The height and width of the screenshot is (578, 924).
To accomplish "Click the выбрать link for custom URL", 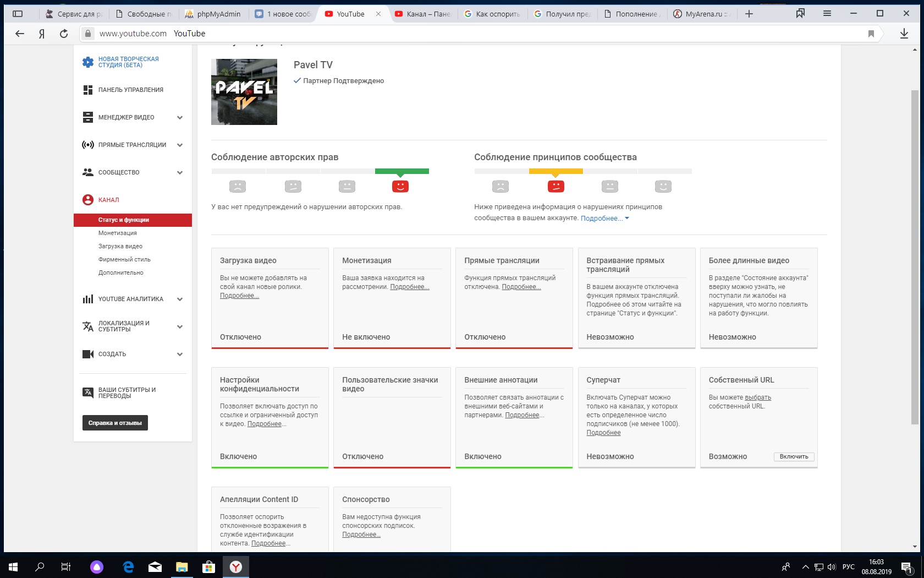I will point(758,397).
